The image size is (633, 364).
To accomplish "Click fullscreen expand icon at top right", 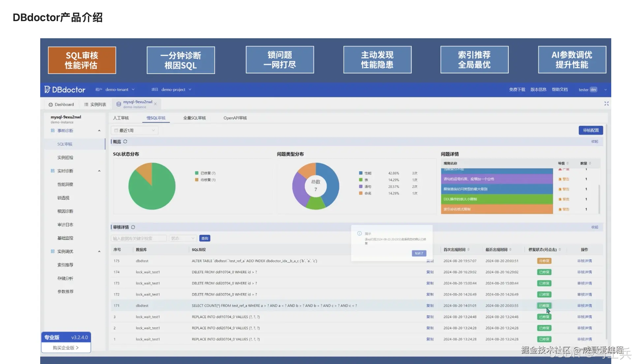I will [606, 104].
